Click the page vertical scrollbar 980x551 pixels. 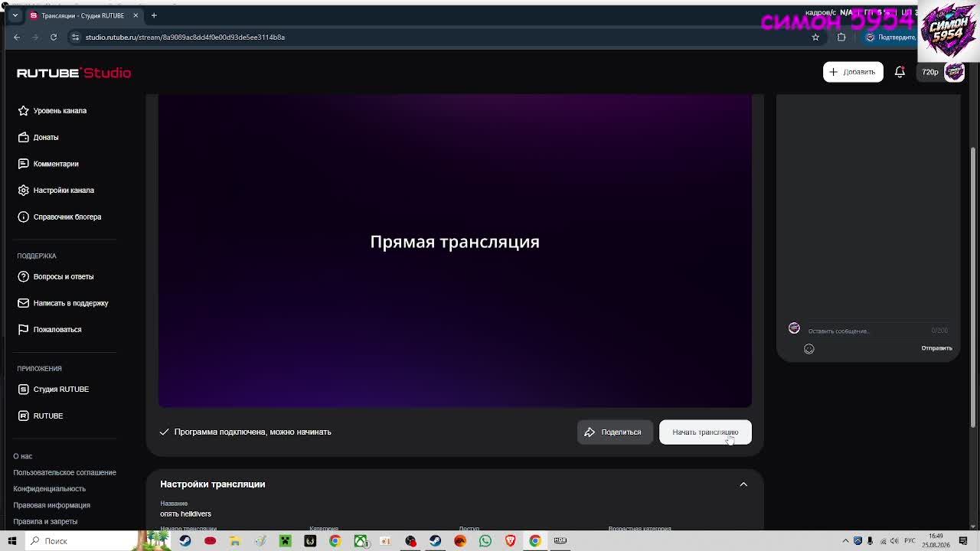coord(974,287)
